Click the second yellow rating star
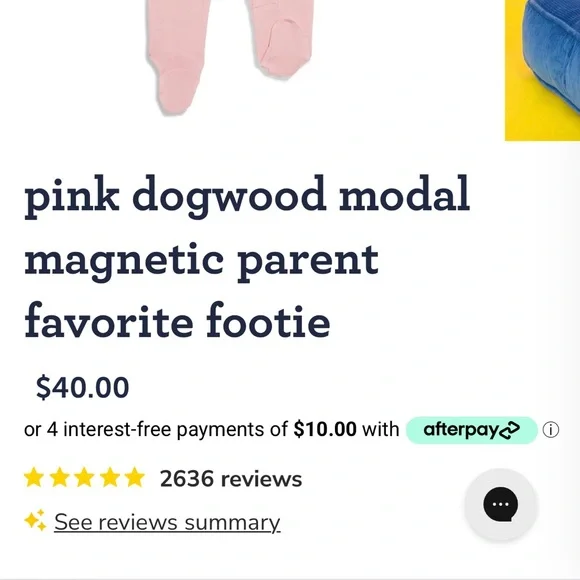 coord(59,477)
